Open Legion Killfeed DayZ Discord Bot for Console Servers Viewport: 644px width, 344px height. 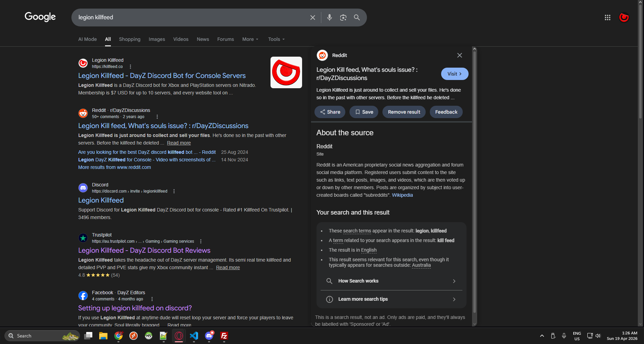(x=162, y=76)
